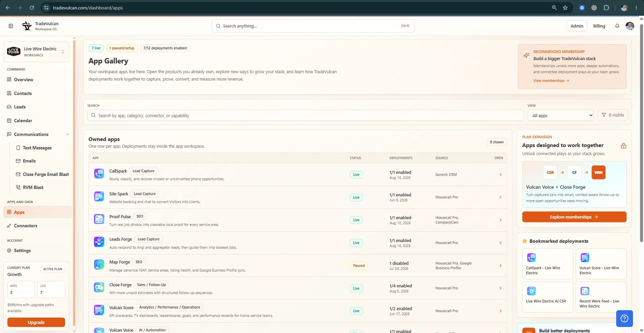The image size is (644, 333).
Task: Bookmark the current page with the star
Action: [x=565, y=8]
